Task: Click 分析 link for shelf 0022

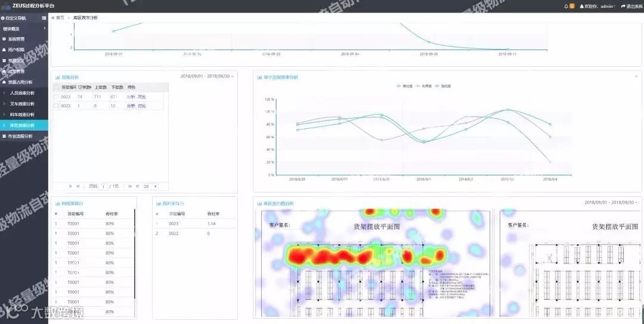Action: click(131, 106)
